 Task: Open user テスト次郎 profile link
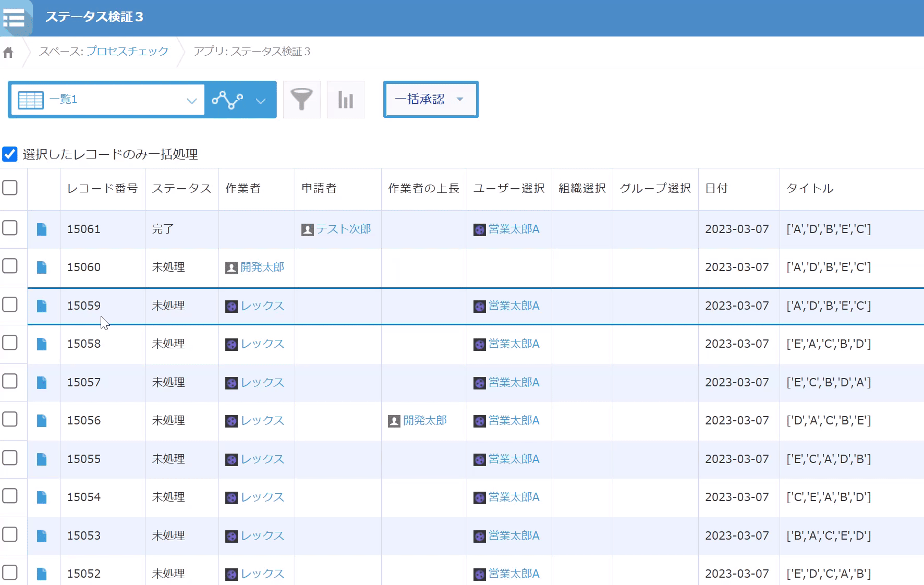tap(343, 229)
